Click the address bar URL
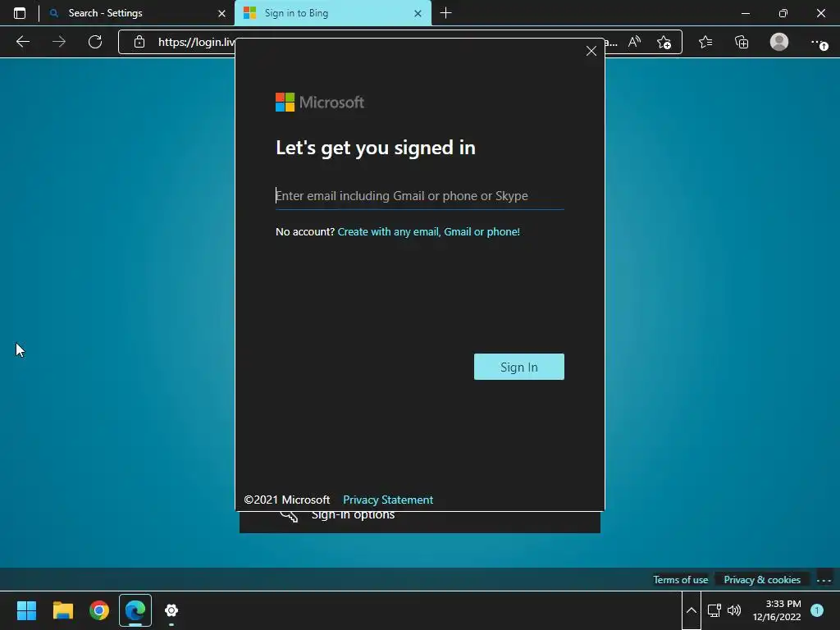This screenshot has width=840, height=630. [x=196, y=42]
